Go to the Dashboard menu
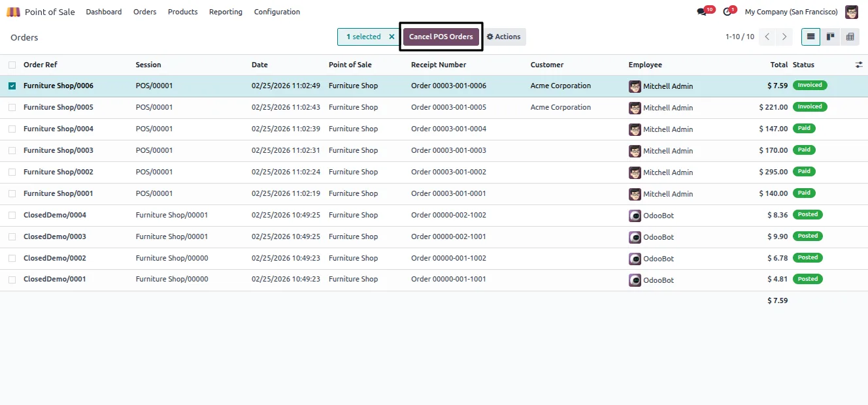 click(x=104, y=12)
